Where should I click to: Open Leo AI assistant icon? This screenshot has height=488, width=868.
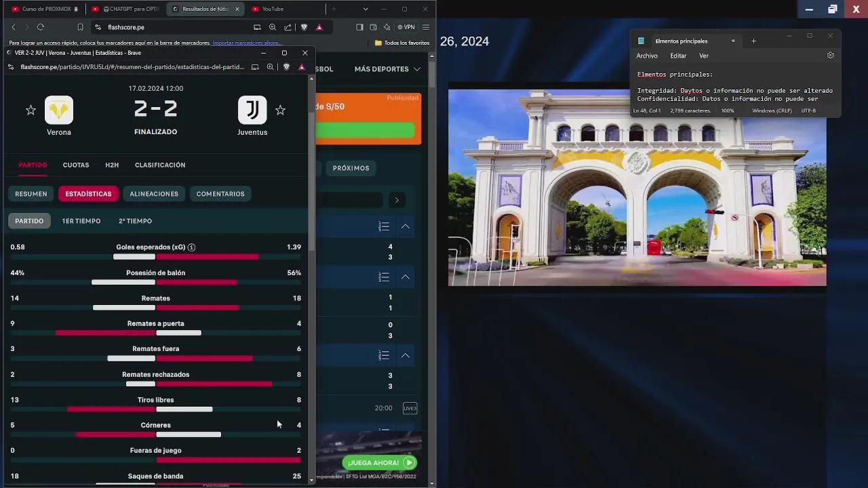(x=387, y=27)
